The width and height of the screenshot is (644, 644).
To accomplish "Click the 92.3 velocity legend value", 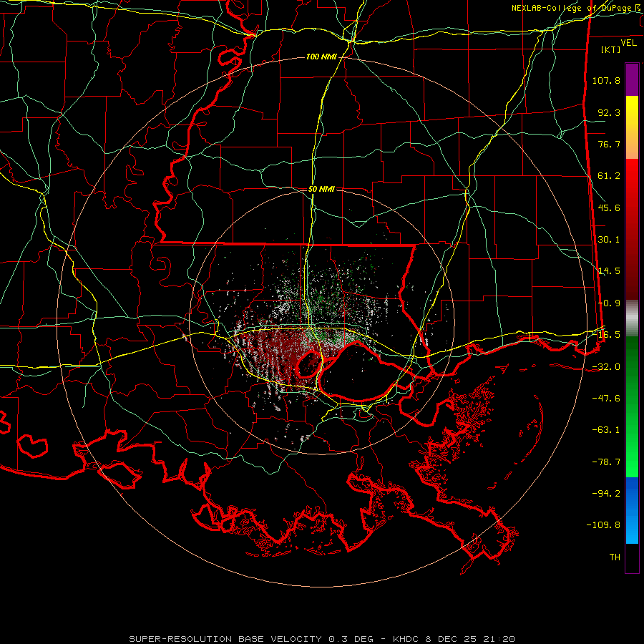I will (609, 112).
